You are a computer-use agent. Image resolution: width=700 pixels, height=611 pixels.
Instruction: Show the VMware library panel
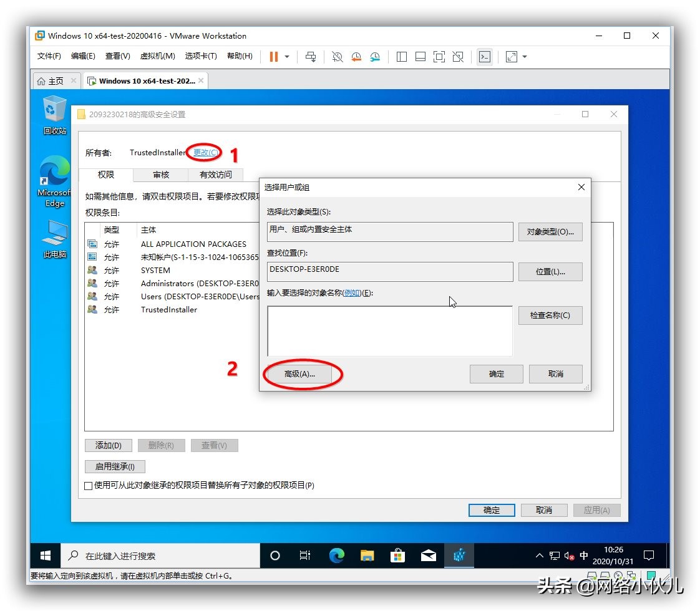click(x=401, y=57)
